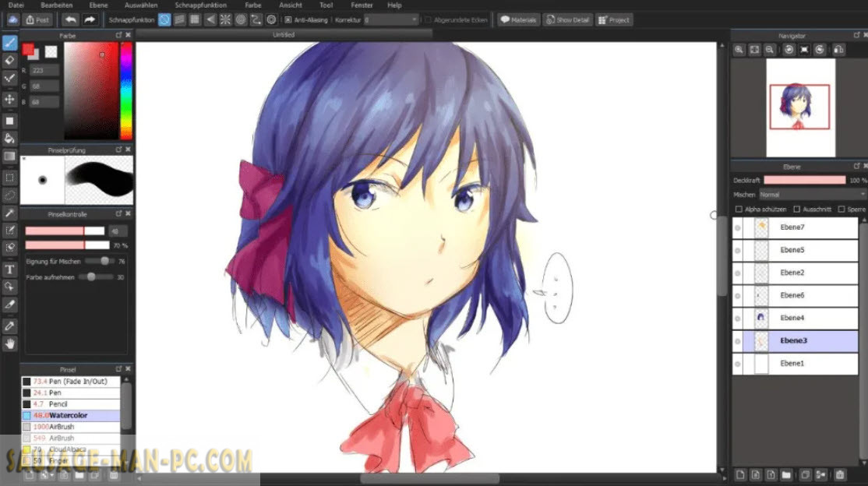The height and width of the screenshot is (486, 868).
Task: Select the rectangular Selection tool
Action: pos(9,178)
